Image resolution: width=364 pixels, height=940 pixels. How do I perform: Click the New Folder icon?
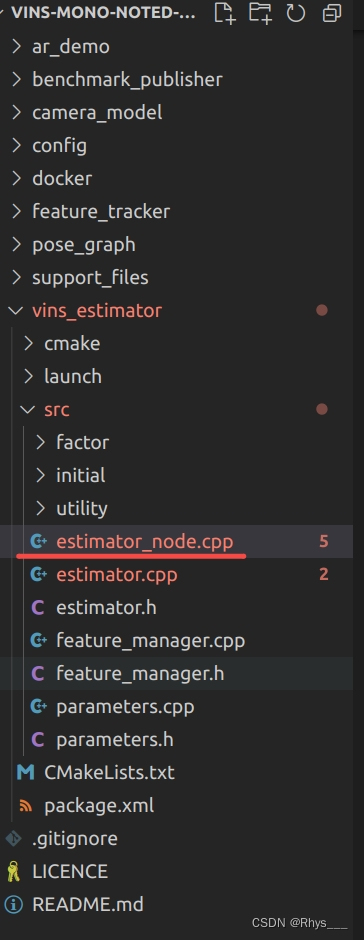[x=260, y=13]
